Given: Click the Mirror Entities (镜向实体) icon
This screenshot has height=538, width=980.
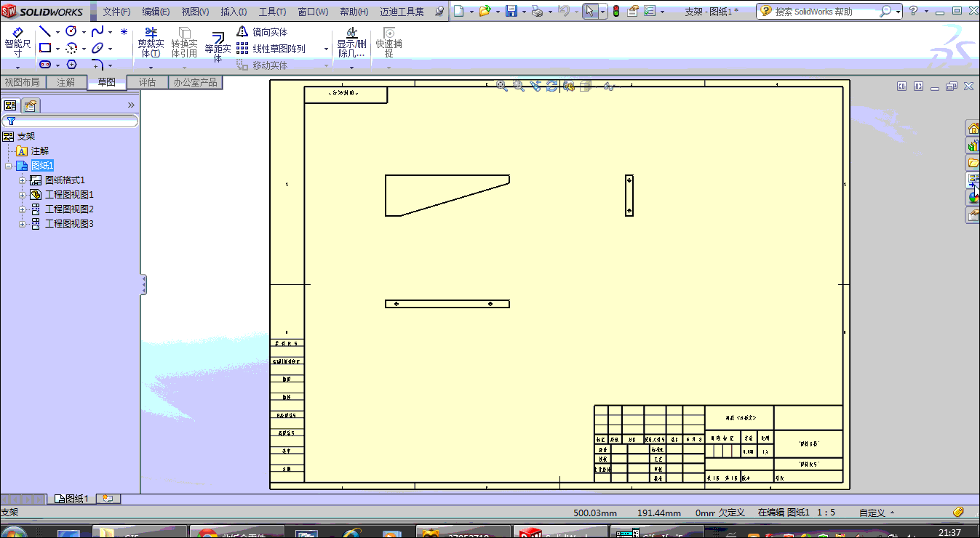Looking at the screenshot, I should 243,32.
